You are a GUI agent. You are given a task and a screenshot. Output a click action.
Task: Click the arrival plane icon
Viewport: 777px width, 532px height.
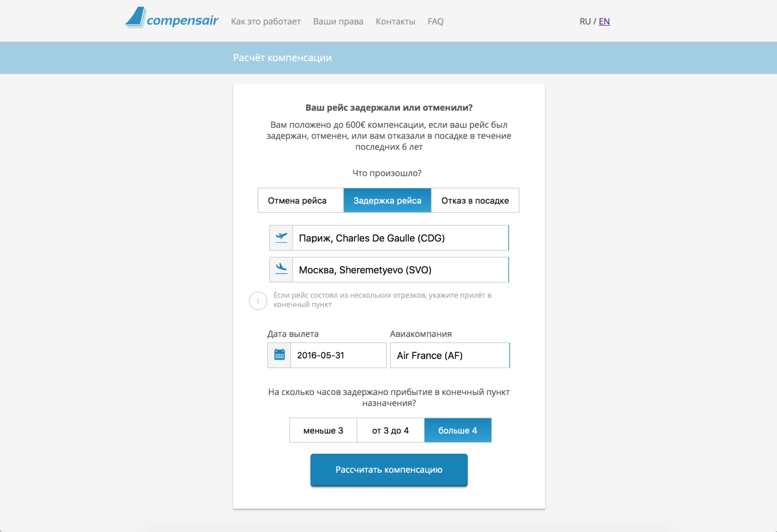(281, 269)
